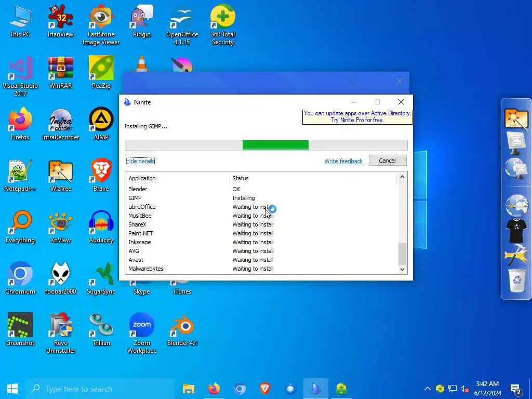
Task: Open the Windows Start menu
Action: click(x=12, y=389)
